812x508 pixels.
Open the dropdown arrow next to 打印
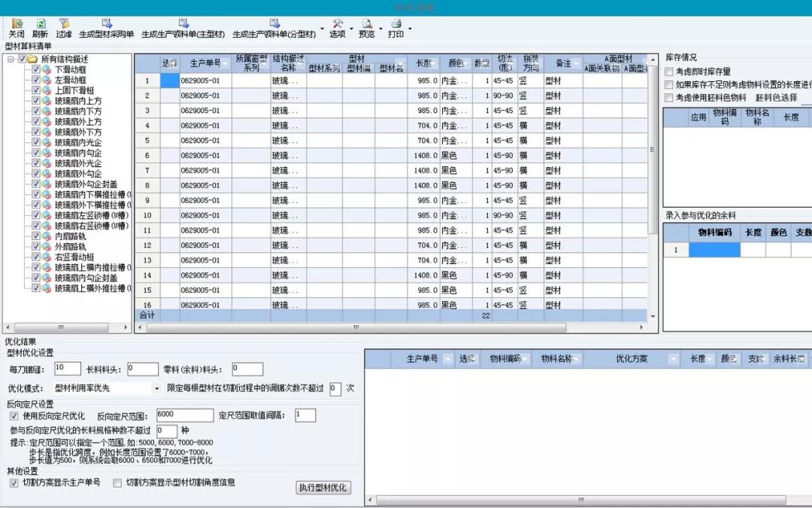[x=410, y=29]
